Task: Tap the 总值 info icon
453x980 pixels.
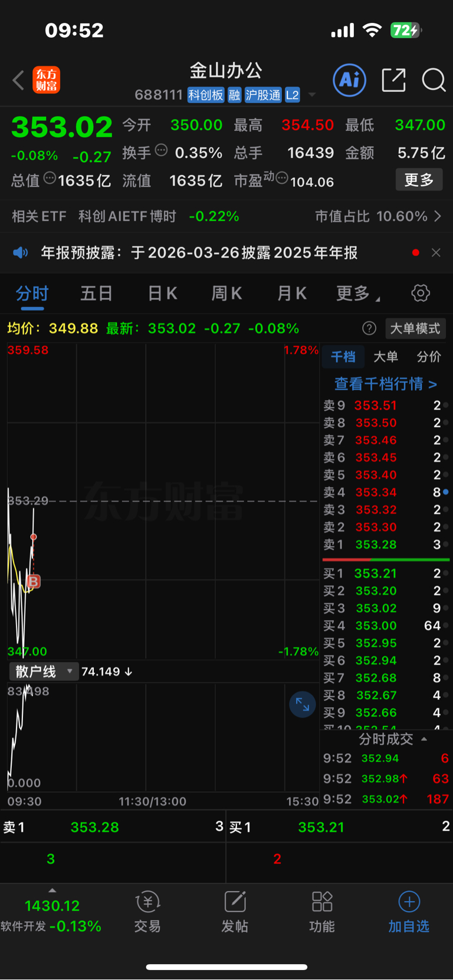Action: pos(50,178)
